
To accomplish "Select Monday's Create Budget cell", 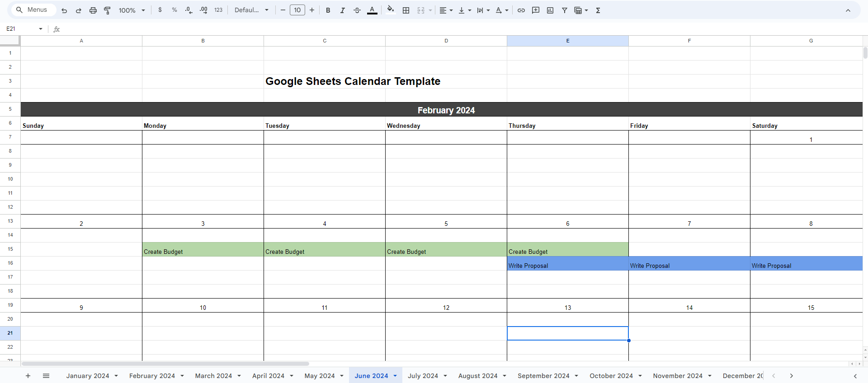I will coord(203,249).
